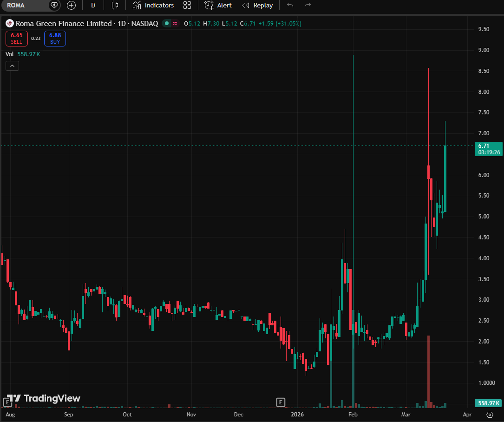Collapse the indicator legend with the chevron
The image size is (504, 422).
12,66
